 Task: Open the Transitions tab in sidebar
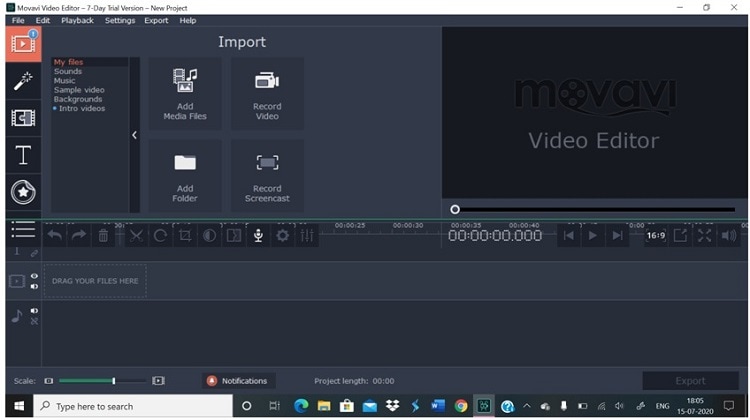coord(23,118)
